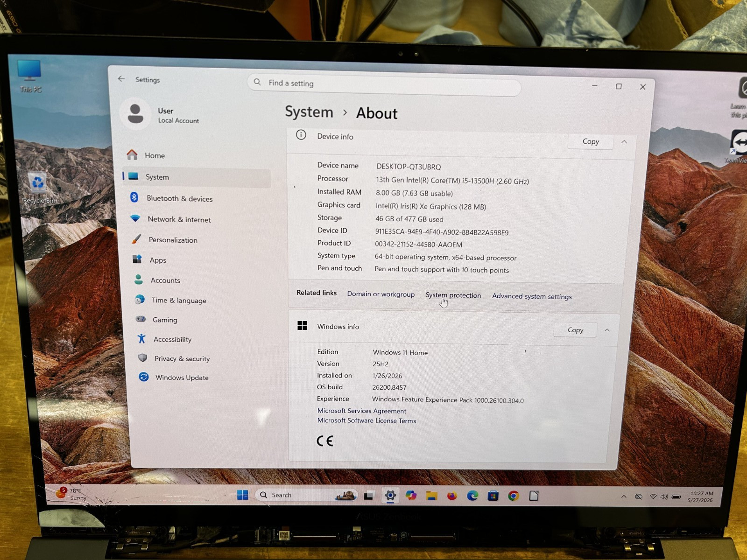The image size is (747, 560).
Task: Open File Explorer from taskbar
Action: [431, 496]
